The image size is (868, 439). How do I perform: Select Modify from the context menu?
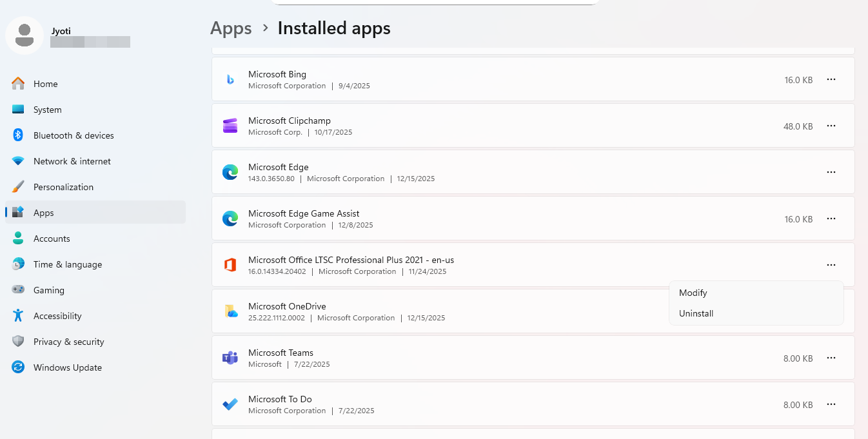693,293
